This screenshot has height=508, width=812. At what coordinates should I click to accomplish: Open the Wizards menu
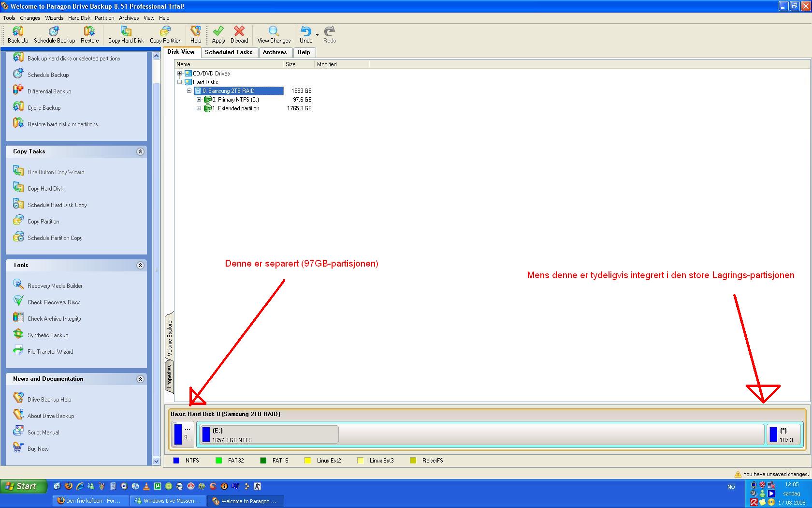pos(54,18)
